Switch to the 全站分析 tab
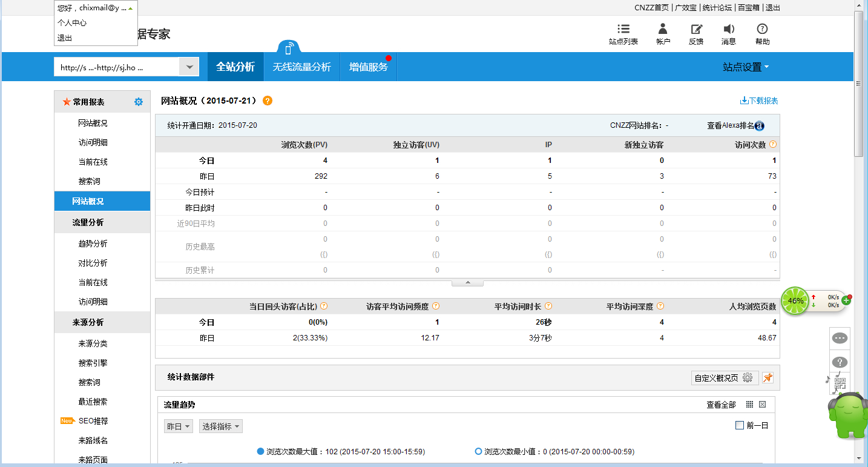 [235, 67]
